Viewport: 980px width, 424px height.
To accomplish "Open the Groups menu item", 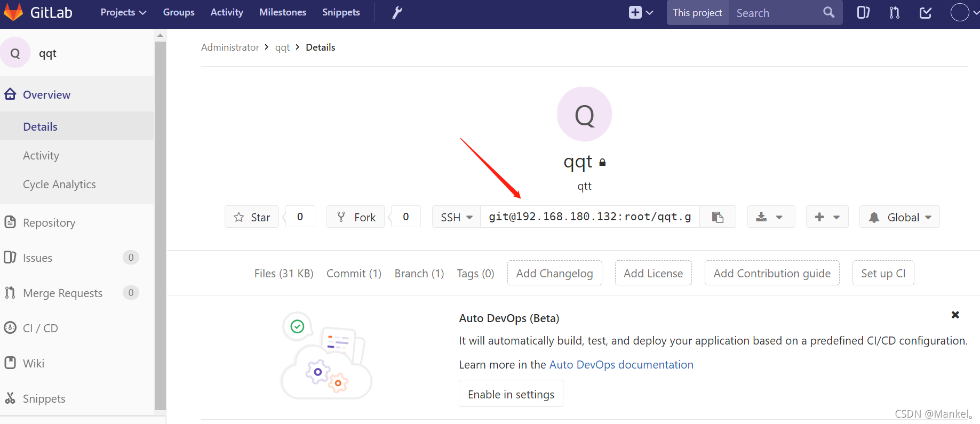I will coord(179,12).
